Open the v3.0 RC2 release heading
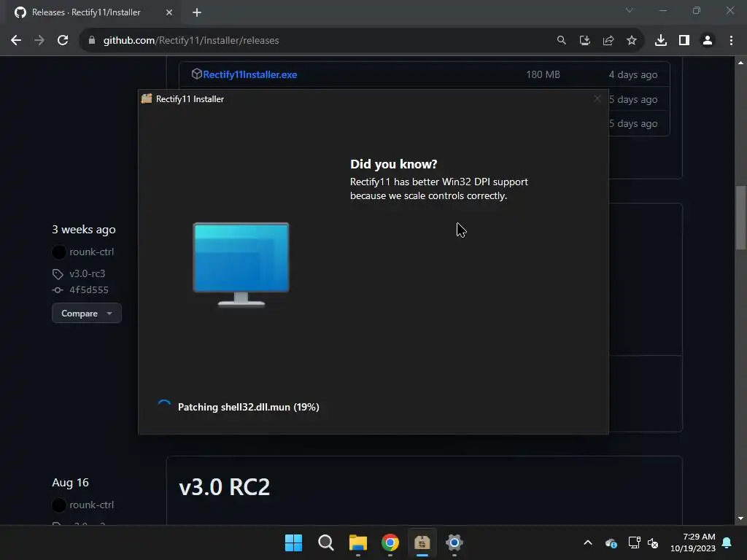Screen dimensions: 747x560 point(225,486)
